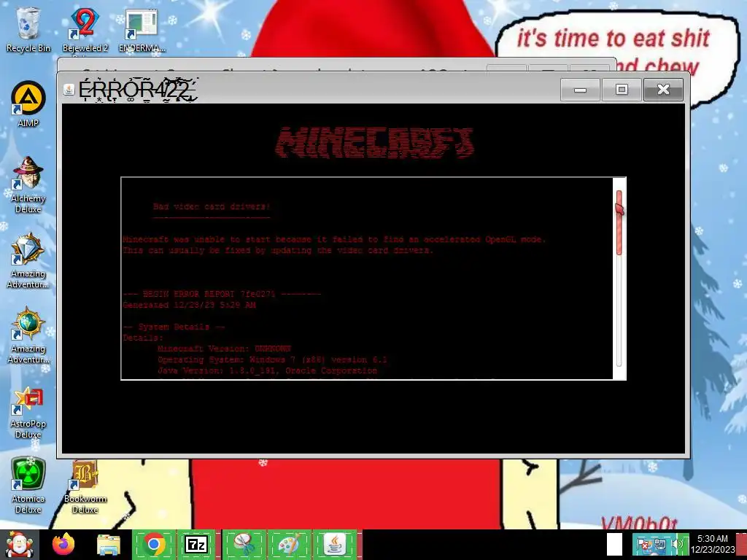
Task: Click the 'BEGIN ERROR REPORT' line
Action: click(x=222, y=294)
